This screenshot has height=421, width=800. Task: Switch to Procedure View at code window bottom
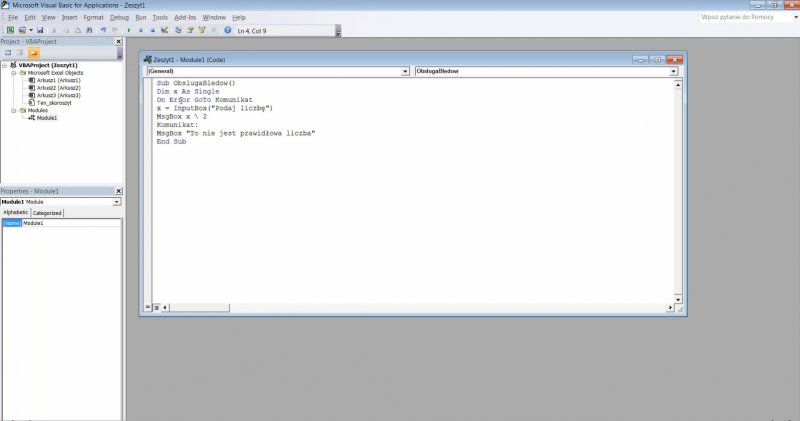tap(148, 307)
